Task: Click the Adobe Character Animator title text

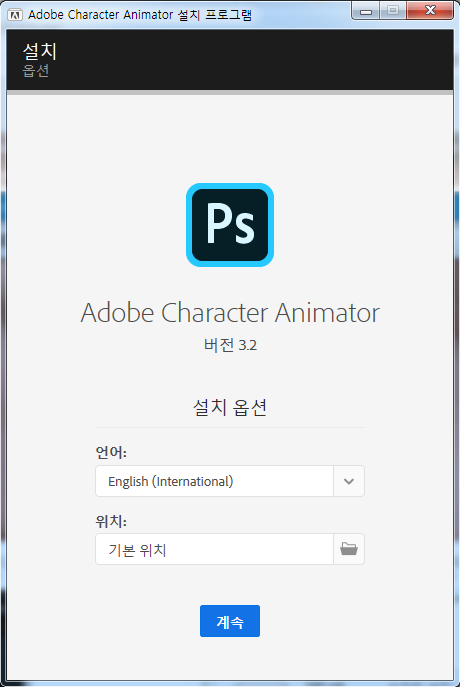Action: [230, 313]
